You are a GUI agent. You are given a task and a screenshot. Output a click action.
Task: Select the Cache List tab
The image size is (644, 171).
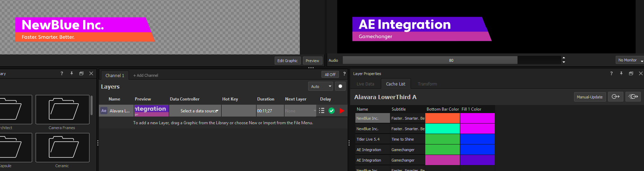click(x=396, y=84)
